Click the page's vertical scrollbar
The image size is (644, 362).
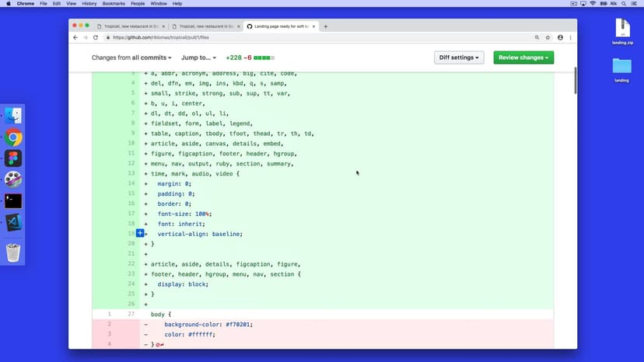575,82
